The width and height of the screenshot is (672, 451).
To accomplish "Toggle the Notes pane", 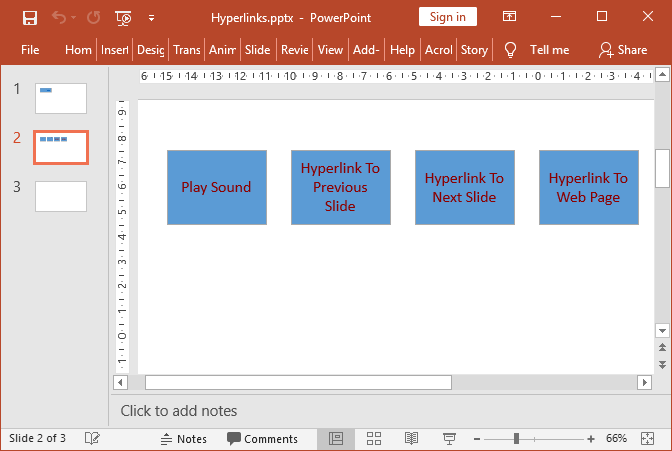I will point(183,438).
